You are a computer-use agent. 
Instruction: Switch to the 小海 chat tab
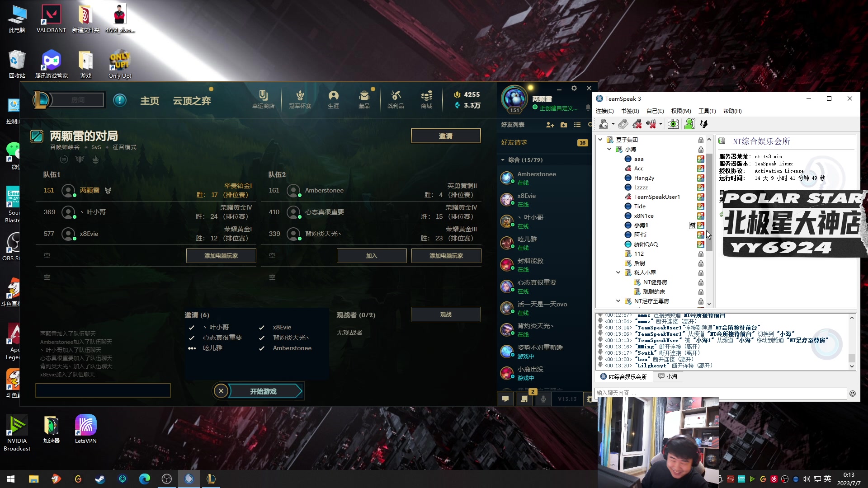[668, 376]
